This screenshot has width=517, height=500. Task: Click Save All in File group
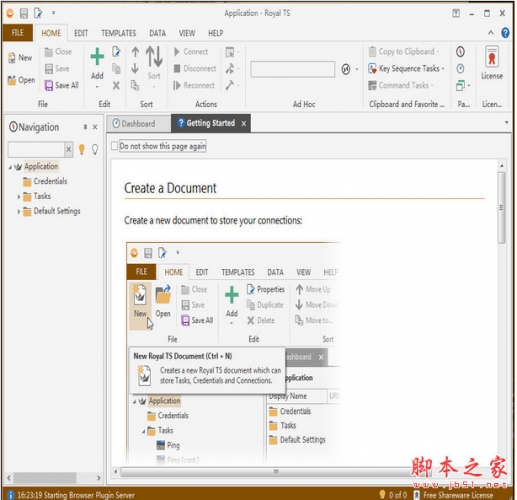point(62,85)
